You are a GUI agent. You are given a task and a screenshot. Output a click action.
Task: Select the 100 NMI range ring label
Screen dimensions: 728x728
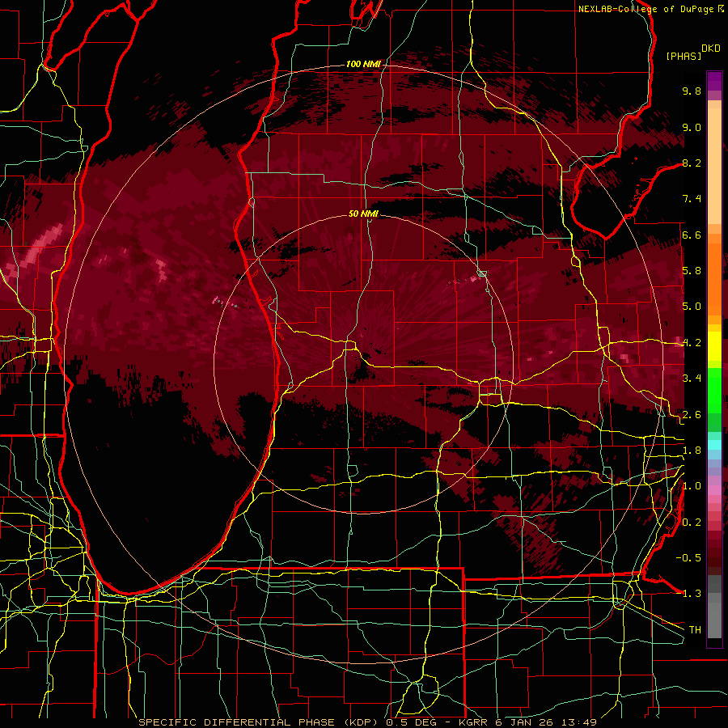click(362, 64)
